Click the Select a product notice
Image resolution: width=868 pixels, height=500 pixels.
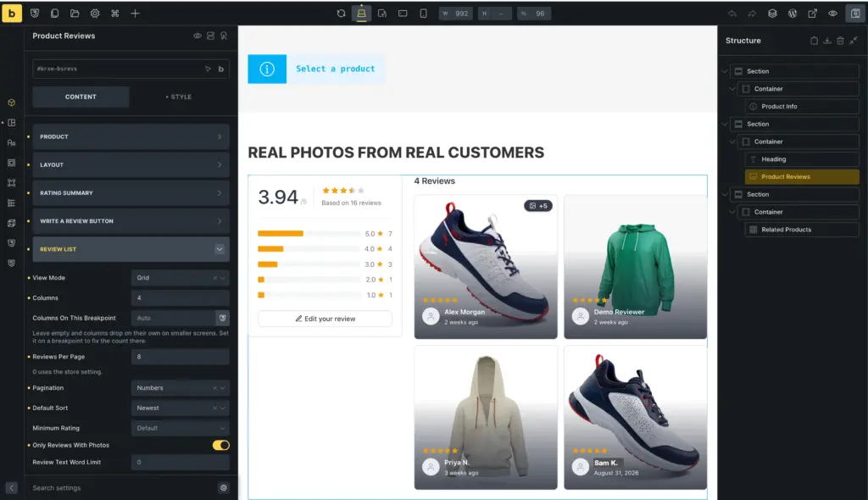(x=316, y=69)
